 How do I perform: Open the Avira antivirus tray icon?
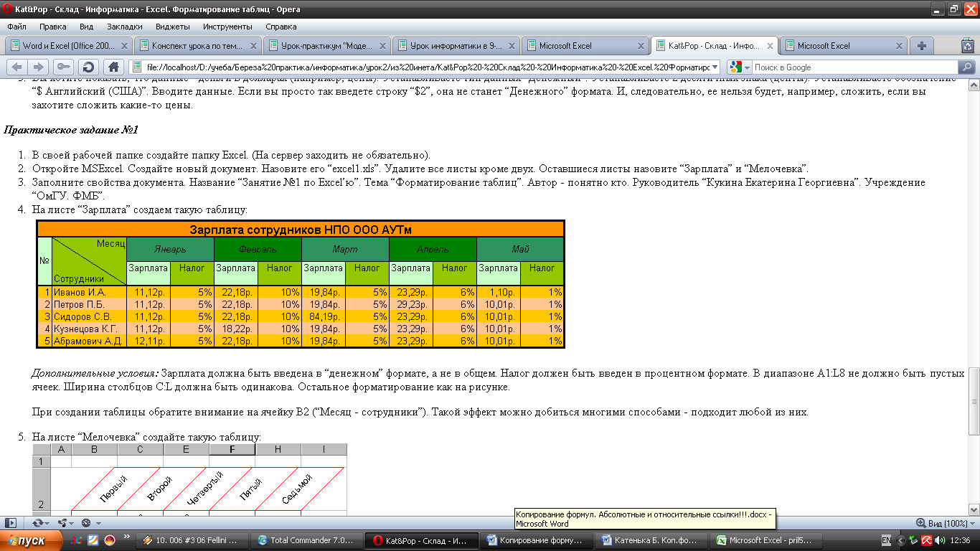(926, 540)
